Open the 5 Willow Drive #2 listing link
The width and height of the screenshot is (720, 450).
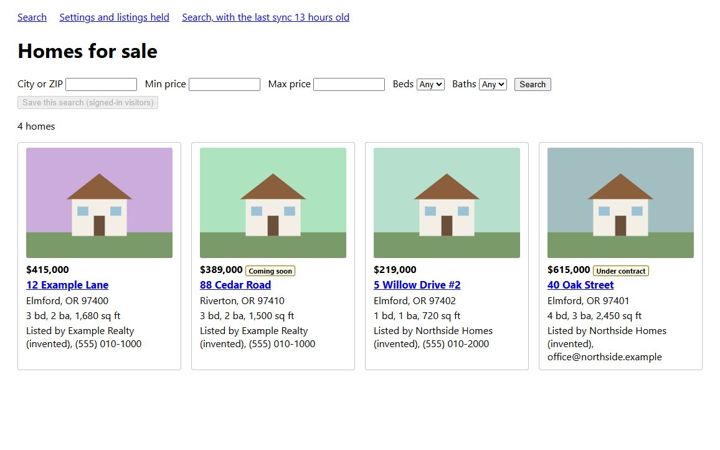click(417, 285)
